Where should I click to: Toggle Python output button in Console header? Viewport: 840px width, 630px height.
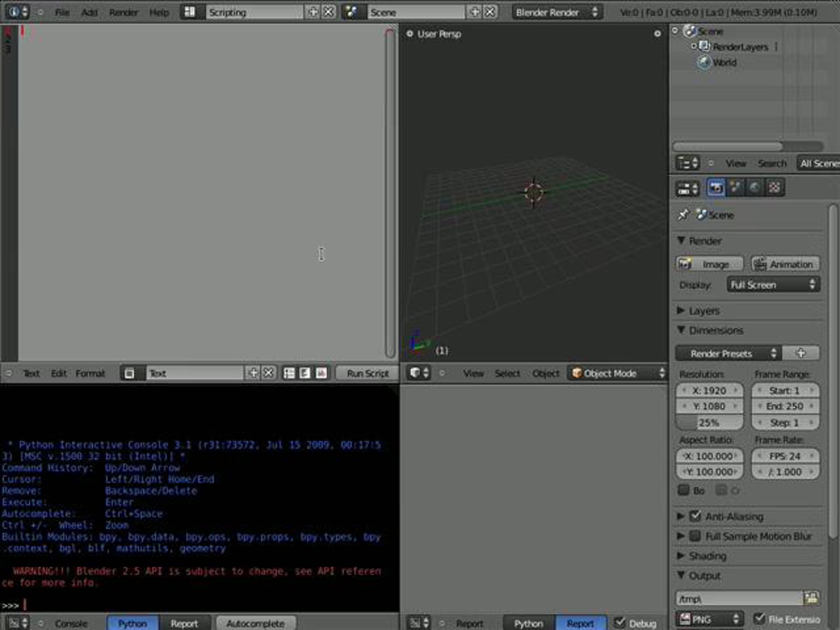[133, 623]
